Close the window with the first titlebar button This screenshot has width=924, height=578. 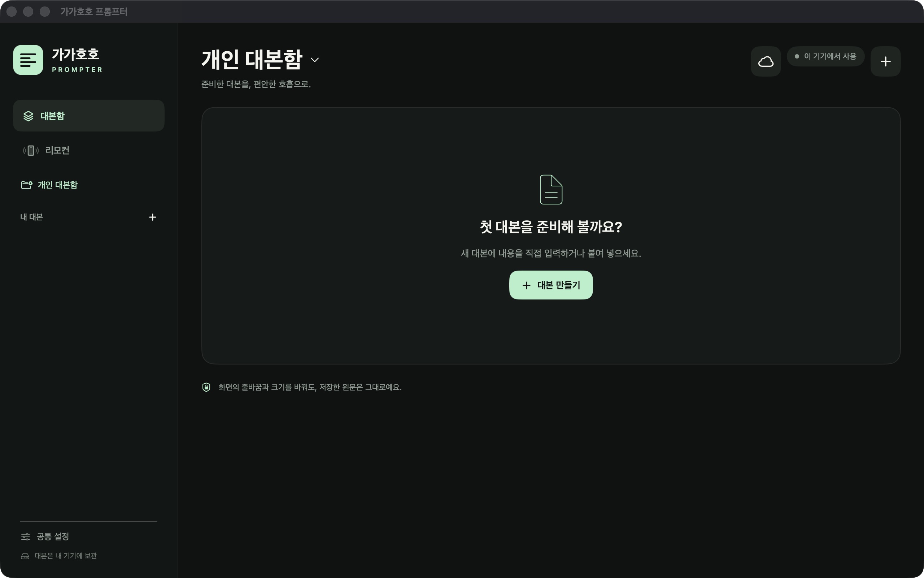pyautogui.click(x=12, y=12)
